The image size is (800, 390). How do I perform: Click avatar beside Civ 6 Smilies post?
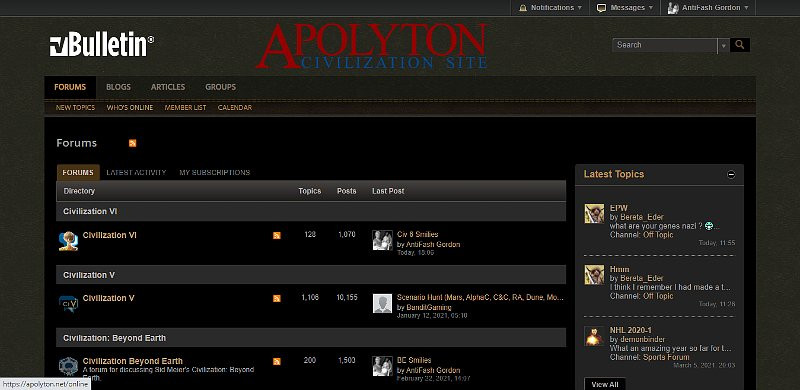click(x=382, y=240)
